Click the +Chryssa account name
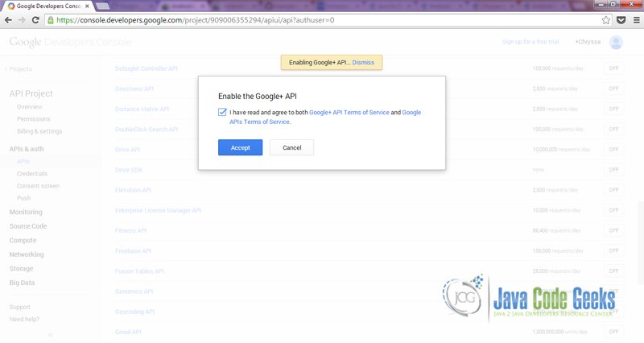 point(588,42)
